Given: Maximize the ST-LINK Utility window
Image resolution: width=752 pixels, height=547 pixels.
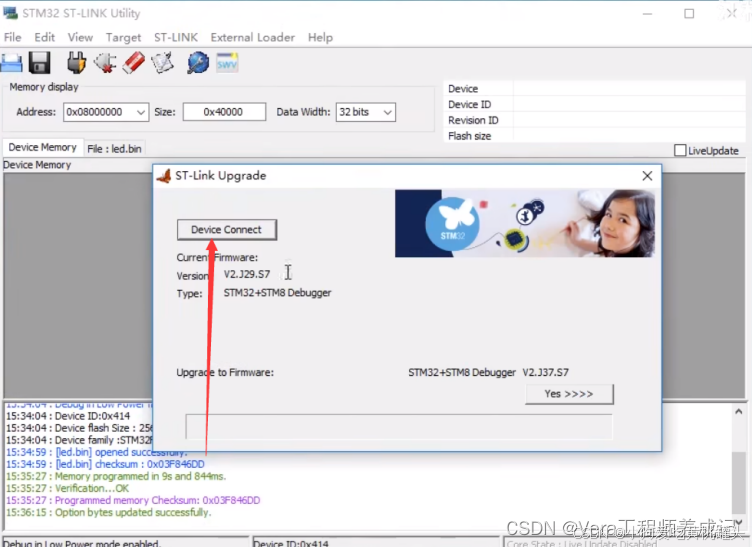Looking at the screenshot, I should pos(689,14).
